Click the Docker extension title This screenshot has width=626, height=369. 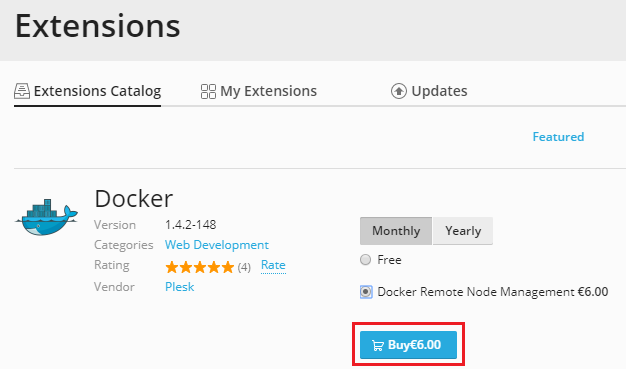coord(134,199)
